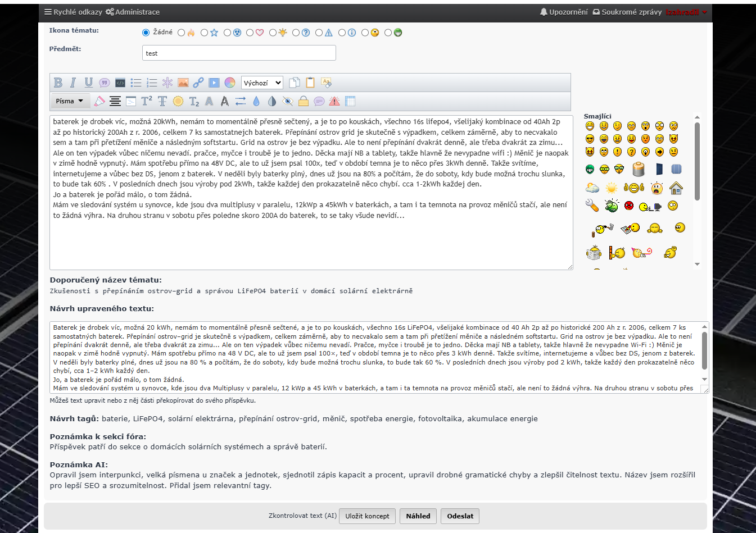Click into the 'Předmět' subject field
This screenshot has height=533, width=756.
click(x=239, y=53)
